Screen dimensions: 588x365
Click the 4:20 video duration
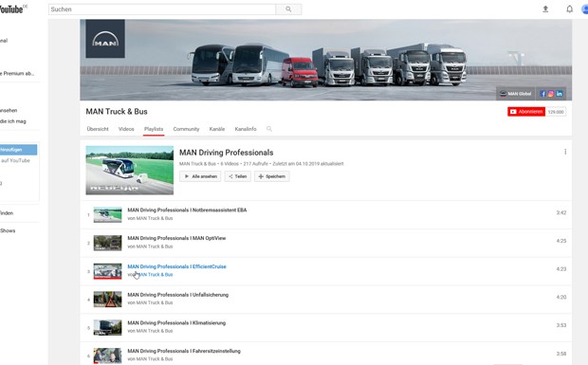pos(561,297)
